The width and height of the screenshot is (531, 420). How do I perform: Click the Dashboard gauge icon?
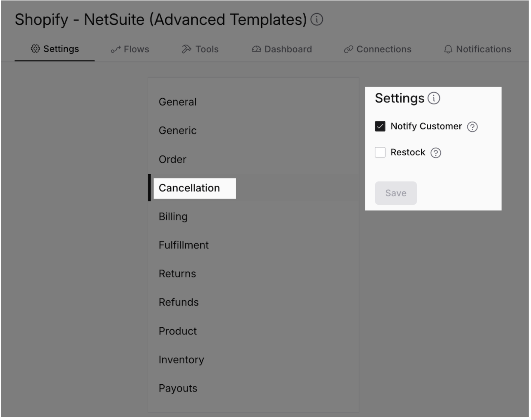[257, 49]
